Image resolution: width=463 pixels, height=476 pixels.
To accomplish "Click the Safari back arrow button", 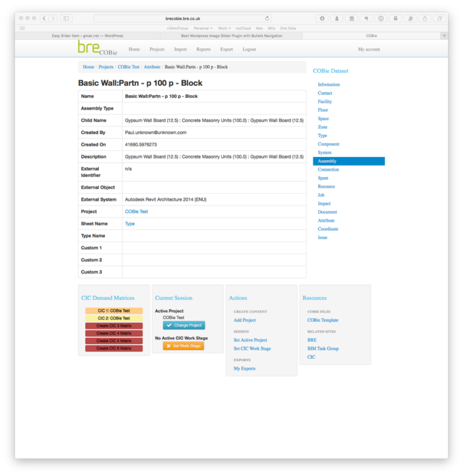I will (x=44, y=19).
